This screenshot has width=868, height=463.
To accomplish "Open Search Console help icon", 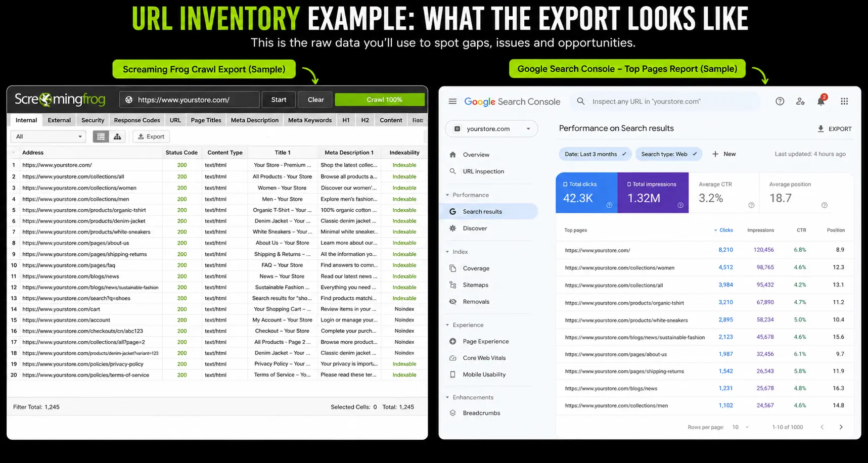I will click(x=780, y=101).
